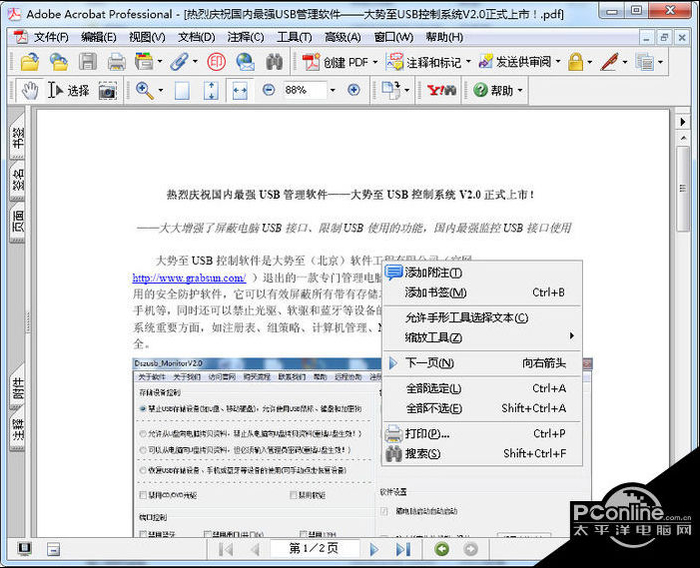The width and height of the screenshot is (700, 568).
Task: Open the 创建 PDF dropdown
Action: (x=340, y=62)
